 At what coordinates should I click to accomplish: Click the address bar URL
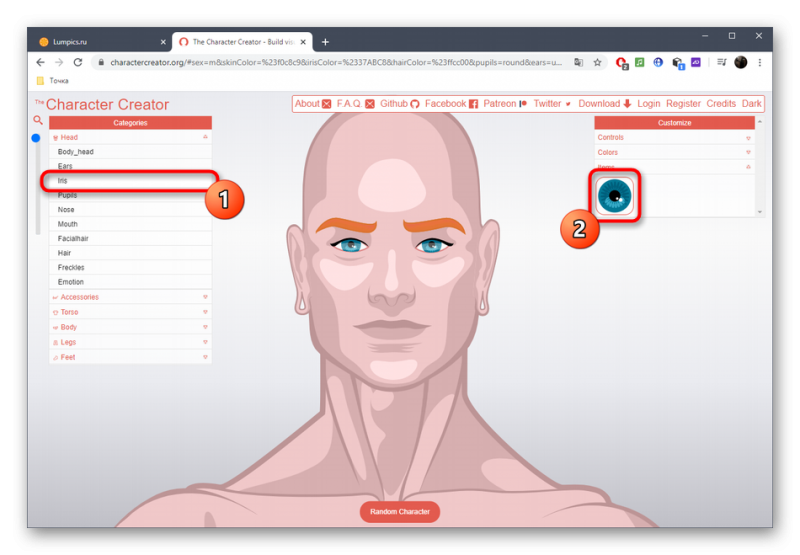(336, 62)
